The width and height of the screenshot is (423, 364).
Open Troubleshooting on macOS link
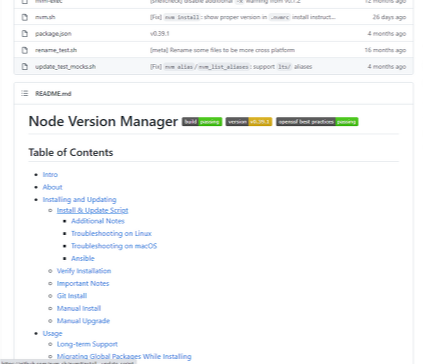pos(114,246)
